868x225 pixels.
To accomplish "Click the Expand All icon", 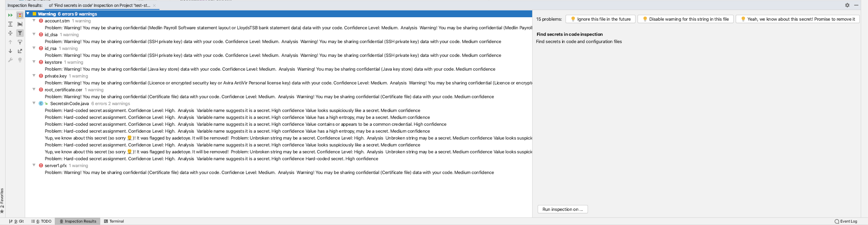I will point(10,24).
